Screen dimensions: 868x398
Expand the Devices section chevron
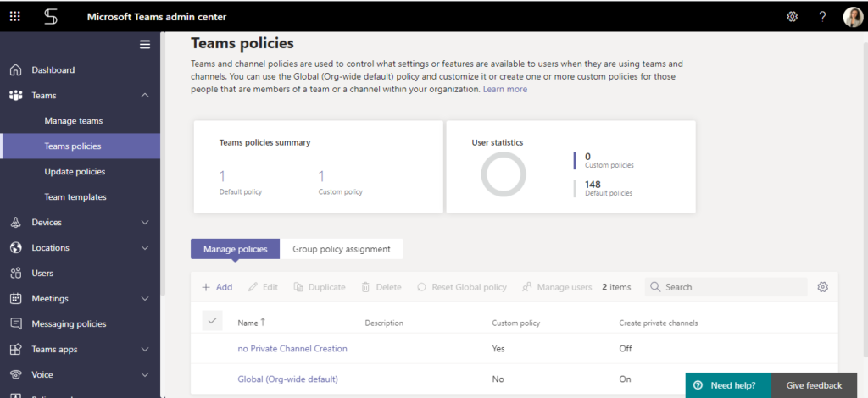click(x=145, y=222)
